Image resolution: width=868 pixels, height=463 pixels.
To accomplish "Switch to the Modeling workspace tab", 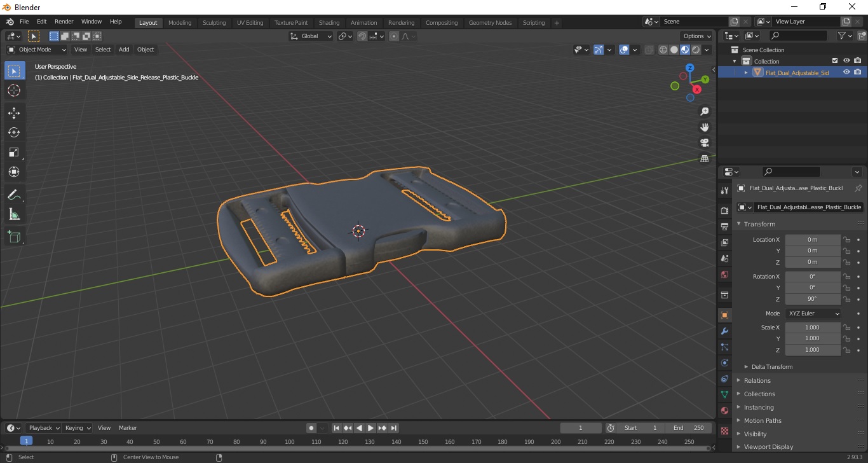I will (180, 23).
